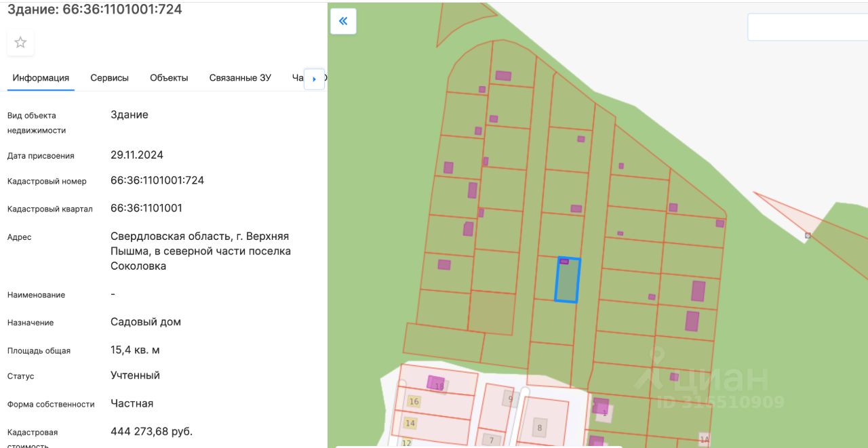Click the heading Здание: 66:36:1101001:724

coord(95,9)
